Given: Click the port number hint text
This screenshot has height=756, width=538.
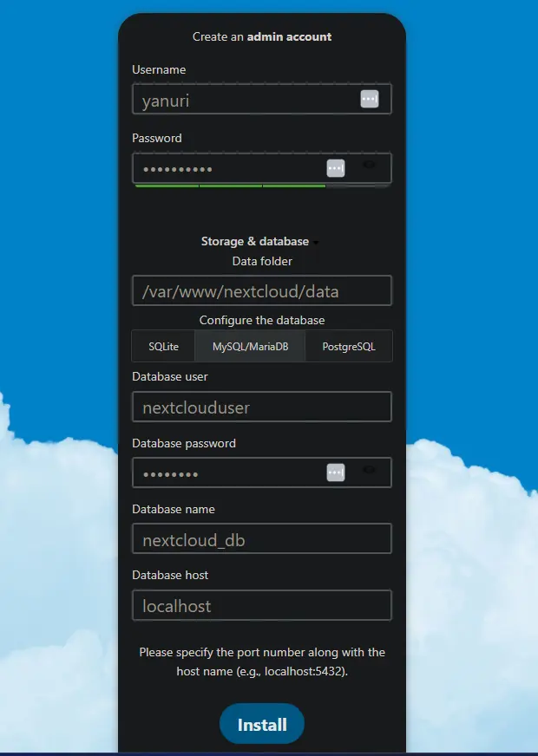Looking at the screenshot, I should pos(262,662).
